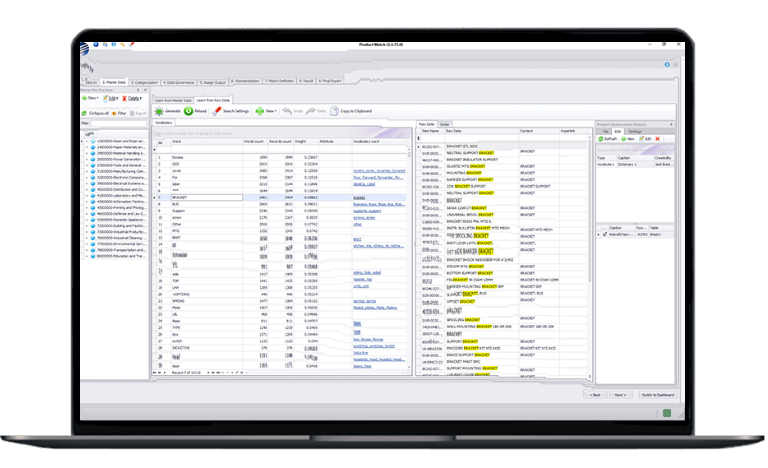The image size is (768, 468).
Task: Expand 31000000-Manufacturing Components node
Action: (87, 172)
